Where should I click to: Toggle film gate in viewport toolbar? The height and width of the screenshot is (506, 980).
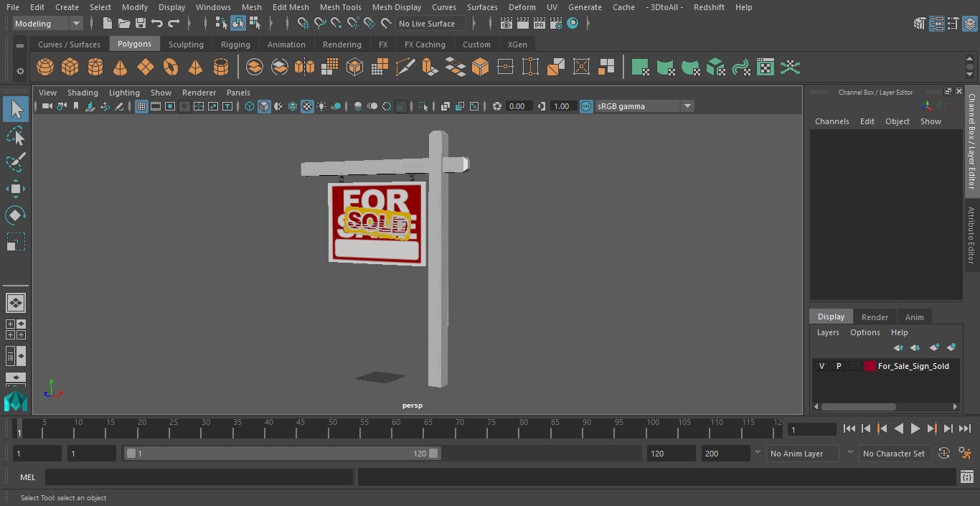(156, 106)
